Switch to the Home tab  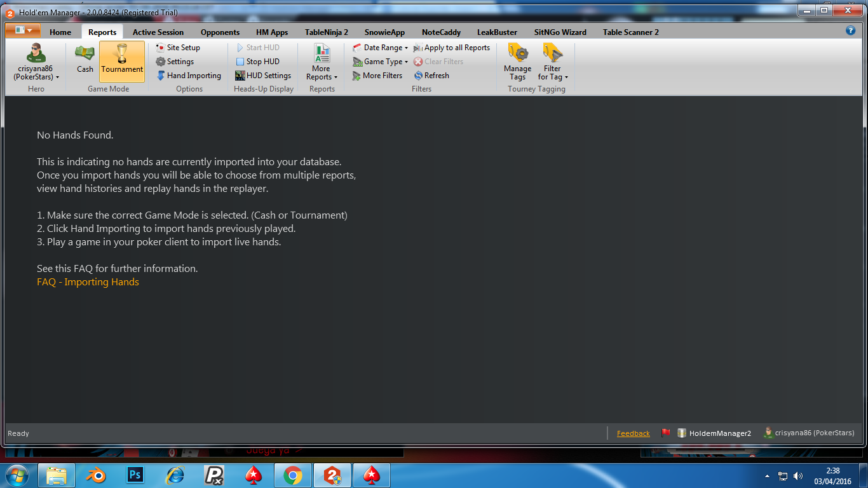[x=60, y=32]
